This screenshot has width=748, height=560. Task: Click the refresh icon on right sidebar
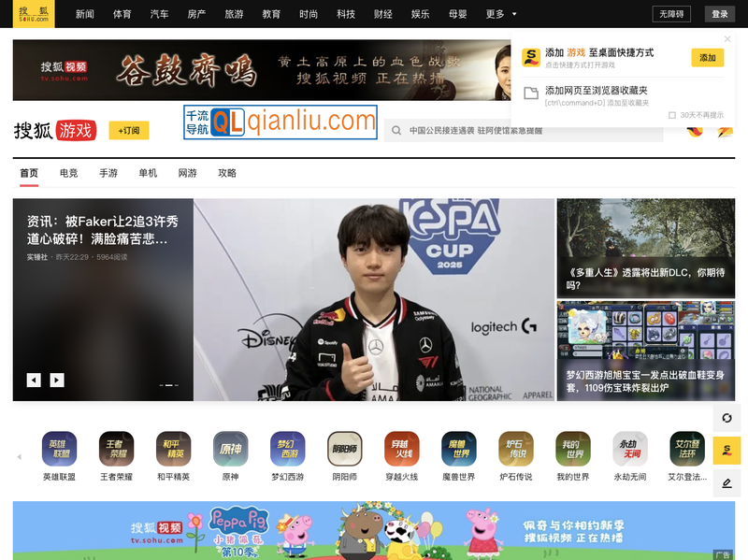(x=726, y=418)
